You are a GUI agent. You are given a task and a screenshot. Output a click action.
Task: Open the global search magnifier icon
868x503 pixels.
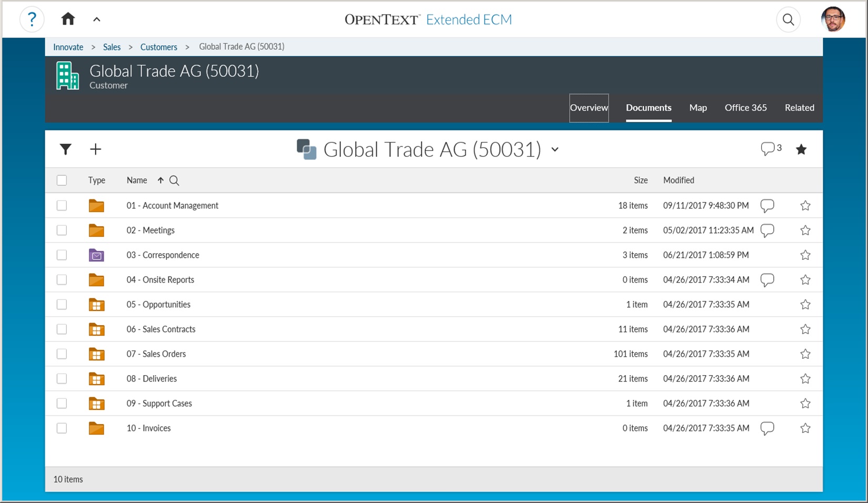point(788,20)
